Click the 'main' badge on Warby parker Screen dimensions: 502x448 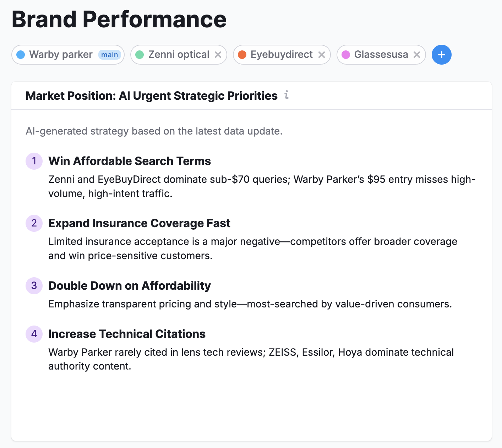[x=109, y=55]
